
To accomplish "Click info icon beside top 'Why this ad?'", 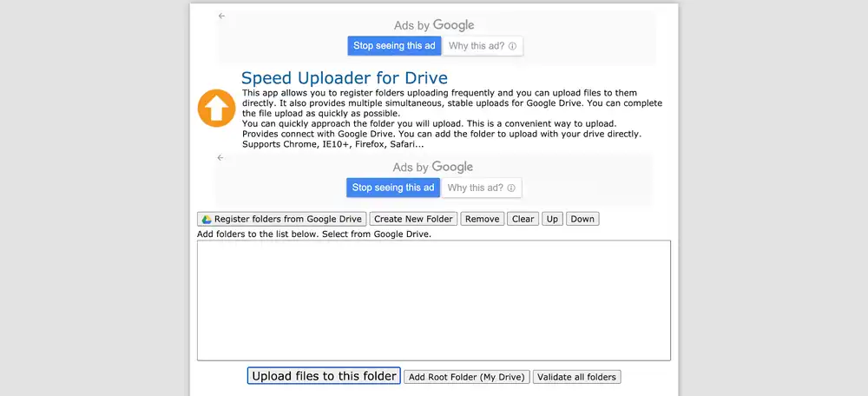I will point(512,47).
